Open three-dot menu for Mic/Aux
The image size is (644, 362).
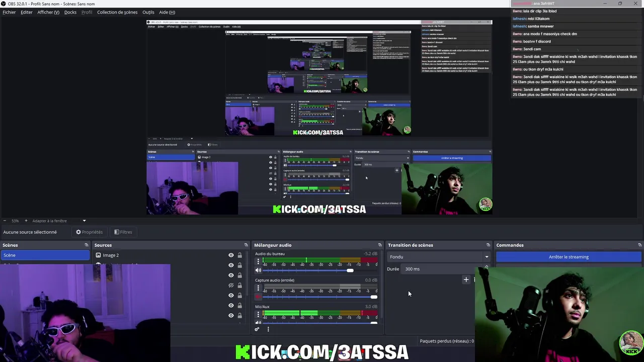click(x=258, y=315)
